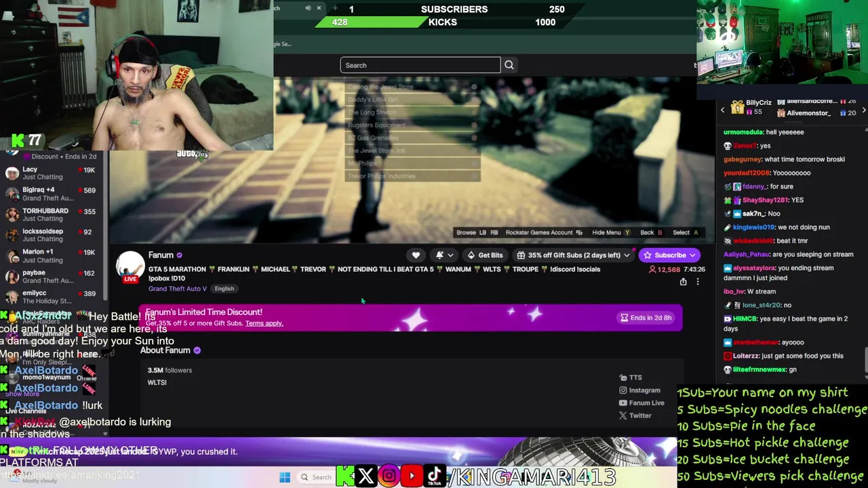Click username kinglewis019 in chat
Screen dimensions: 868x488
[x=753, y=227]
